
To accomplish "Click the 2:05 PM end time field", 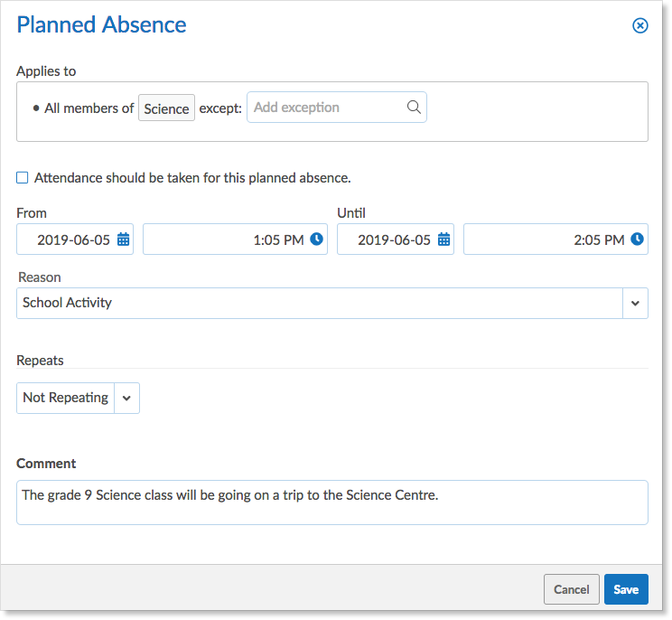I will pyautogui.click(x=555, y=240).
